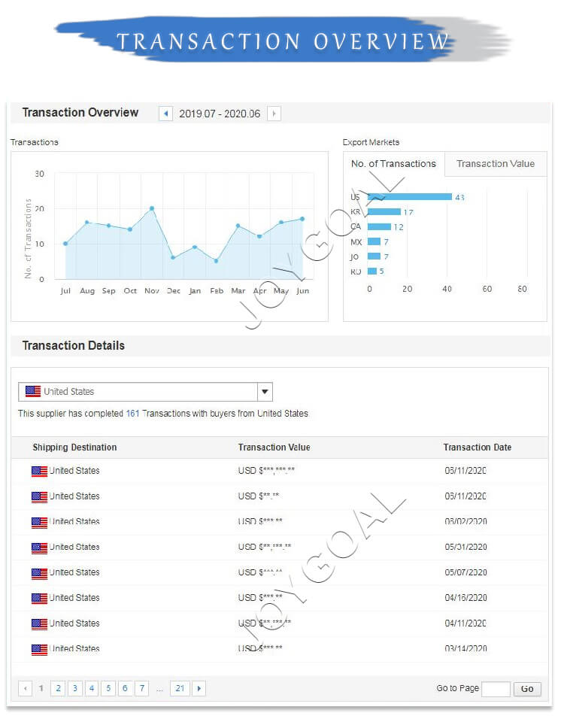Image resolution: width=564 pixels, height=728 pixels.
Task: Click the November peak chart point
Action: (152, 208)
